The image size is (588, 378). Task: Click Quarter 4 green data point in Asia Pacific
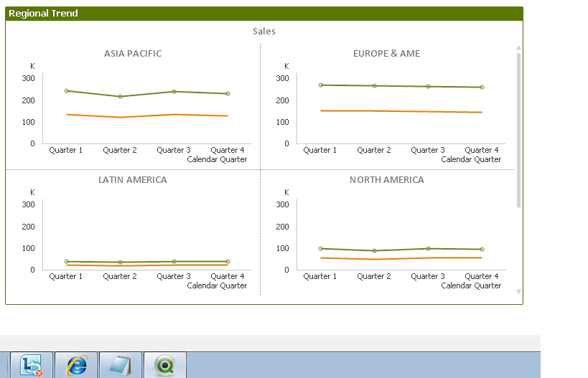tap(228, 94)
